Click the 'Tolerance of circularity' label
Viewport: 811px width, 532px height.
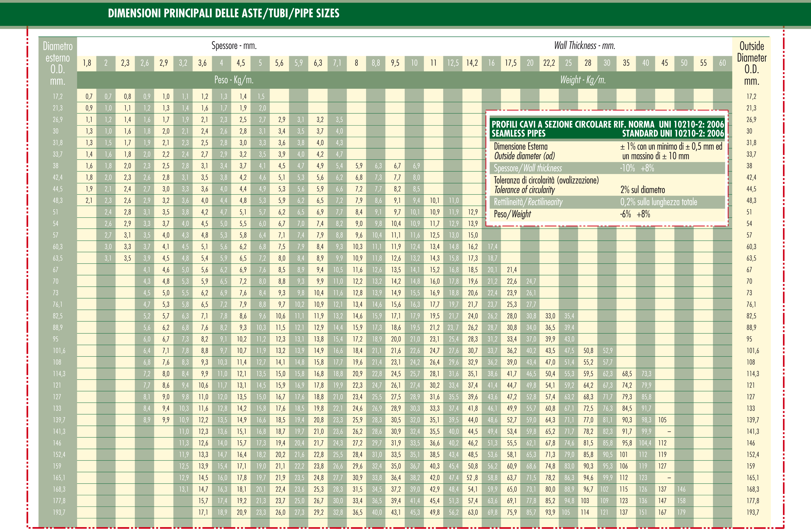pos(524,190)
